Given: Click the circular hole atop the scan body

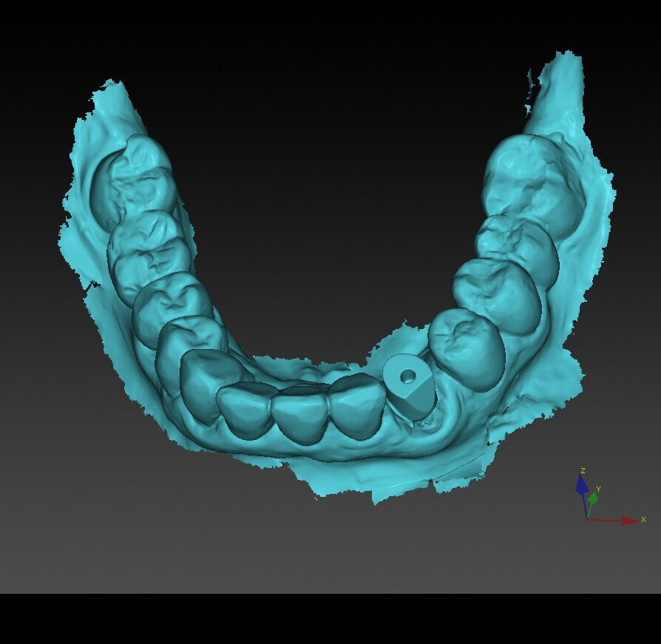Looking at the screenshot, I should tap(407, 375).
